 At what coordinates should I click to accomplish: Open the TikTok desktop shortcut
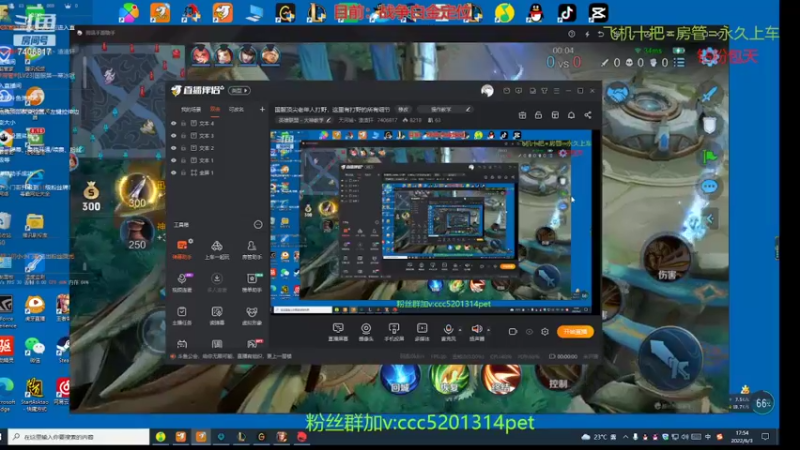click(567, 13)
